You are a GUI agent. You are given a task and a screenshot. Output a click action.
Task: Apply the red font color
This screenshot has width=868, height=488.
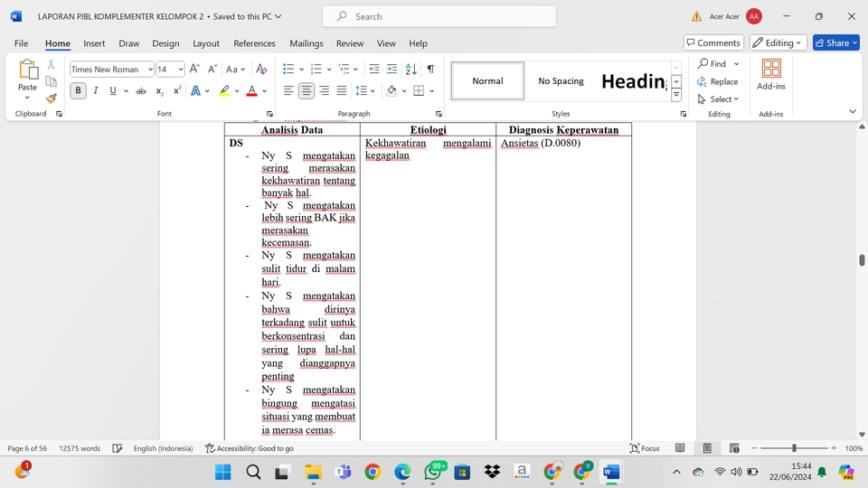252,90
